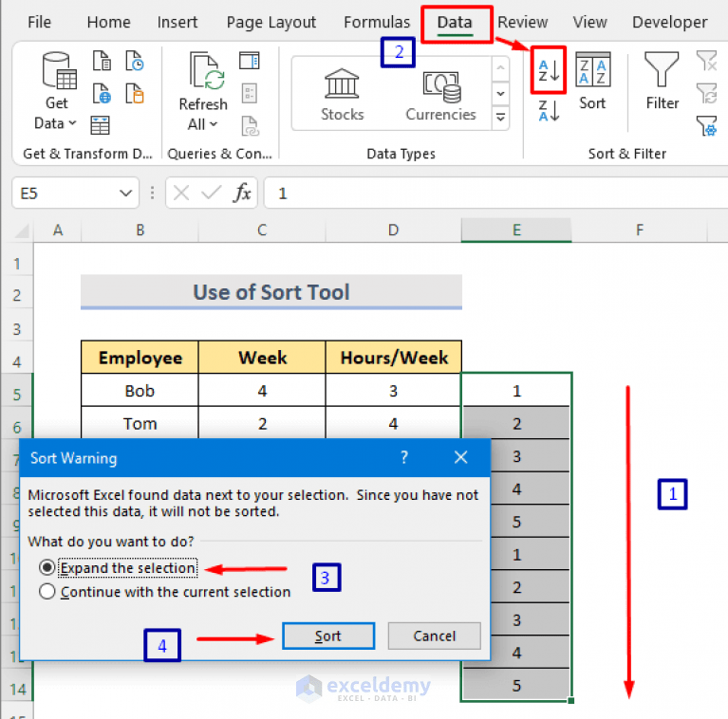This screenshot has height=719, width=728.
Task: Click the Employee header cell
Action: [140, 358]
